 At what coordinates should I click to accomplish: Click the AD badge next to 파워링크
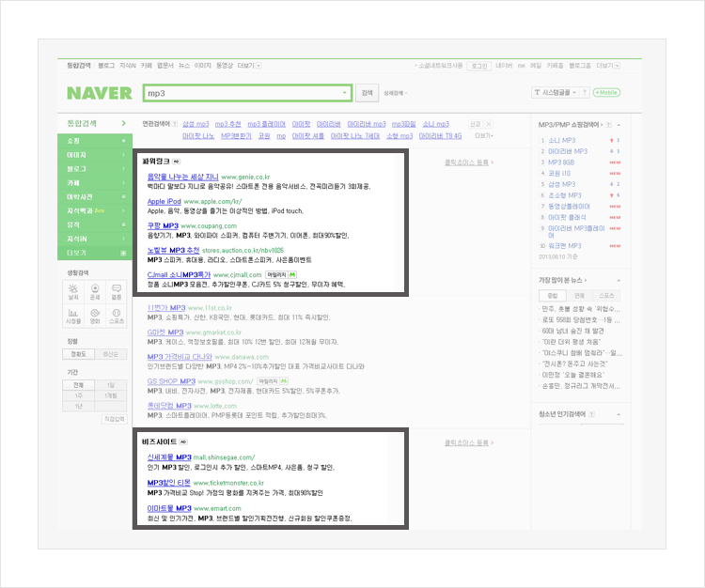click(x=177, y=162)
